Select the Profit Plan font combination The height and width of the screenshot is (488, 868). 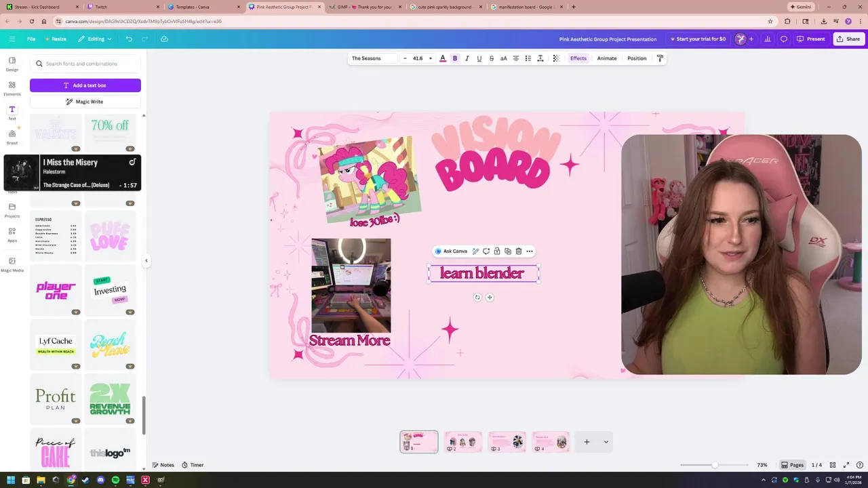pos(56,399)
